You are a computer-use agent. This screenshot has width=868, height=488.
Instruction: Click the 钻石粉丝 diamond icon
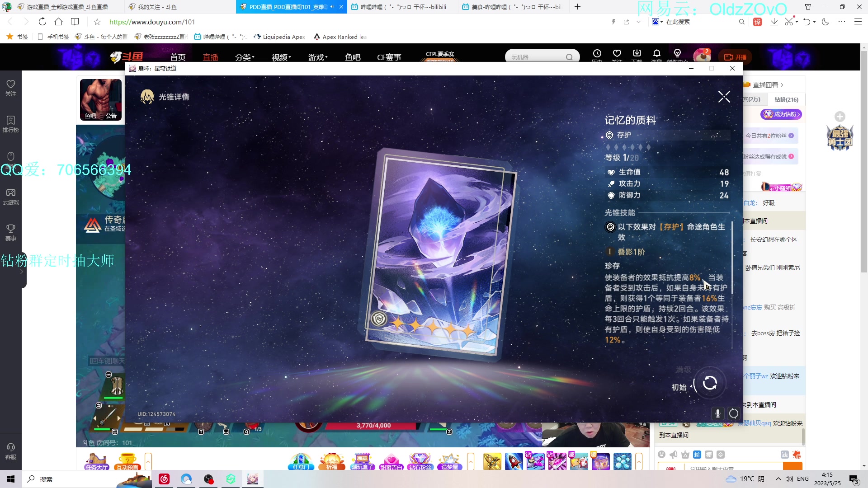pyautogui.click(x=420, y=461)
